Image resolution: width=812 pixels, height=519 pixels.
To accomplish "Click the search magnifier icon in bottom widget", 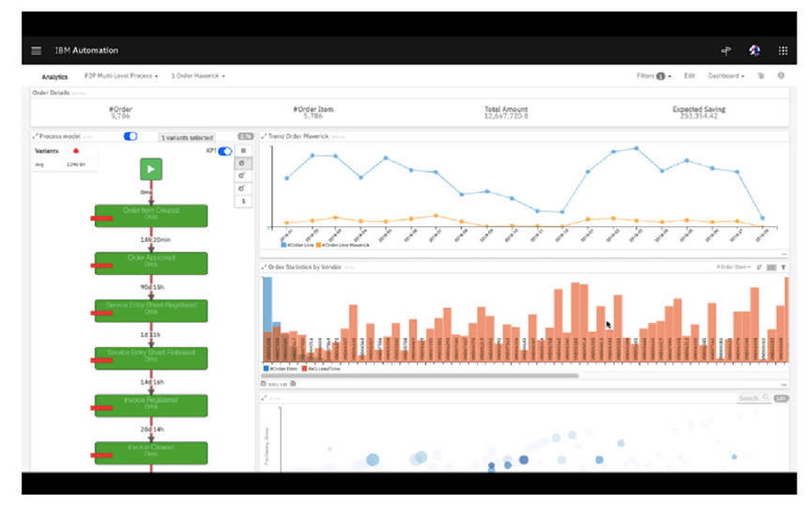I will coord(765,398).
